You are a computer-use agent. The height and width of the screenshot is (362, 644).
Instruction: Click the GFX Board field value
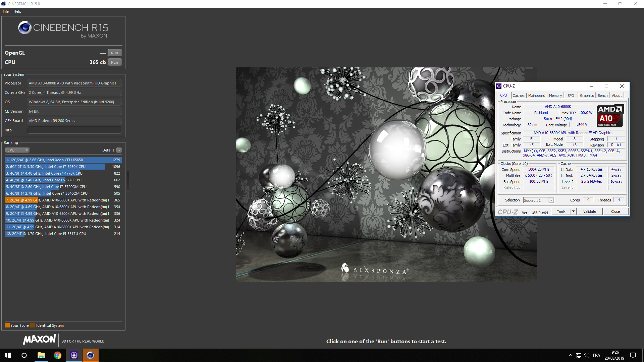(x=74, y=121)
